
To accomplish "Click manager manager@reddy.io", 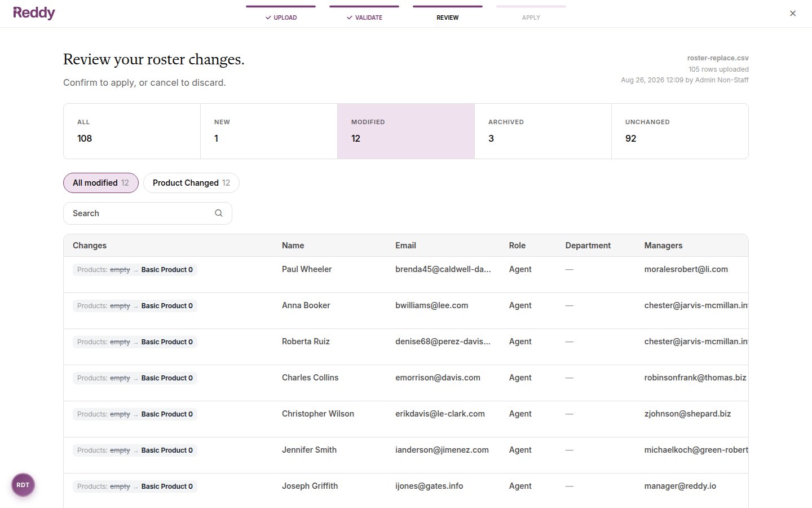I will tap(680, 486).
